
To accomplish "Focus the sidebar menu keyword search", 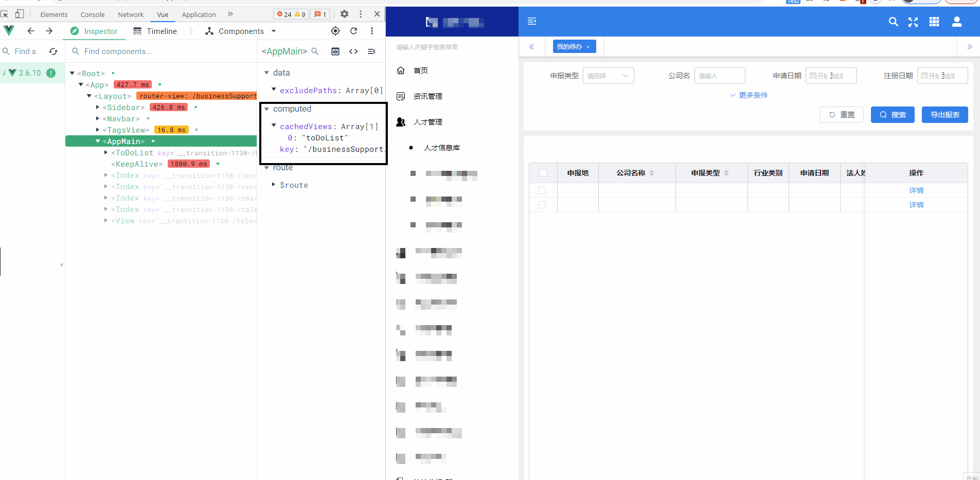I will [x=452, y=47].
